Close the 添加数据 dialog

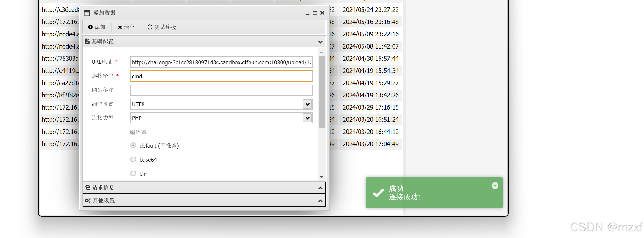(322, 13)
